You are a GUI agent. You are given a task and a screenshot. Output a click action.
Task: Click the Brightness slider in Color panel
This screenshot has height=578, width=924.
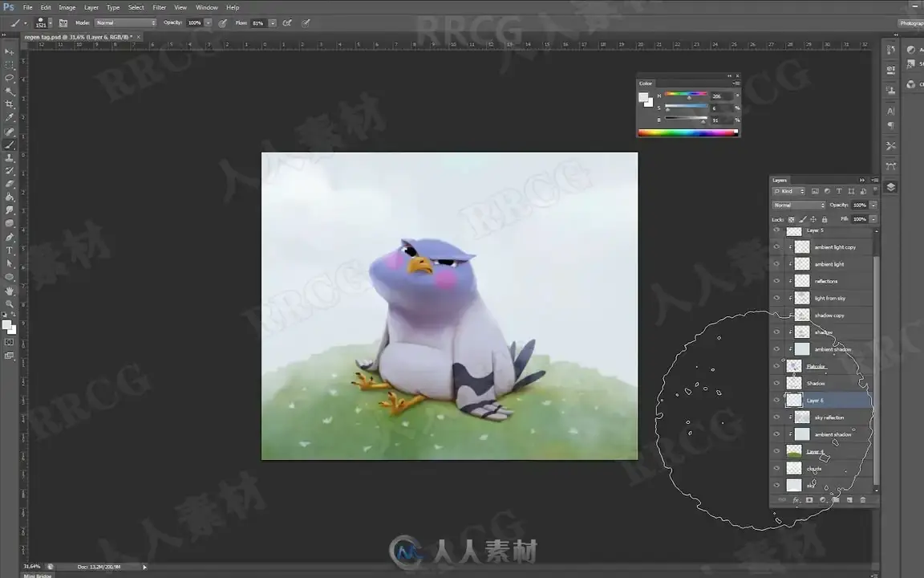tap(686, 119)
